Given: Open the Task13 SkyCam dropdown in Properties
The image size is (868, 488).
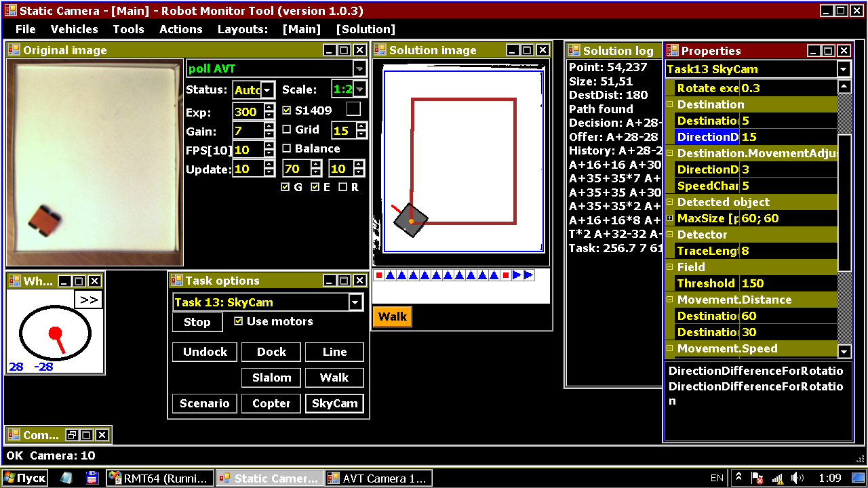Looking at the screenshot, I should tap(844, 69).
